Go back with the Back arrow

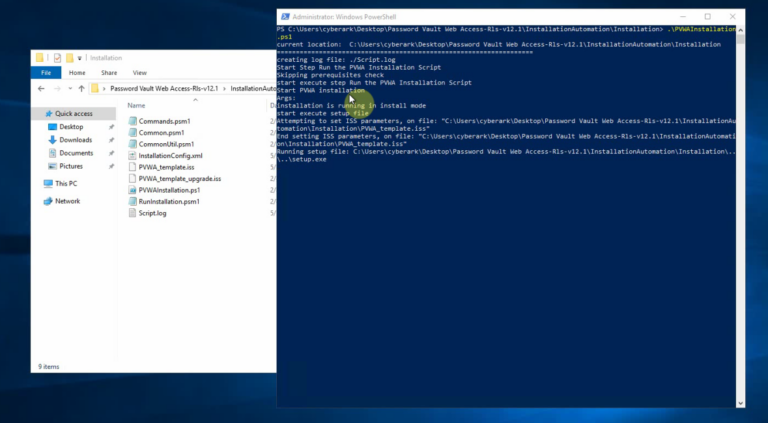[41, 89]
